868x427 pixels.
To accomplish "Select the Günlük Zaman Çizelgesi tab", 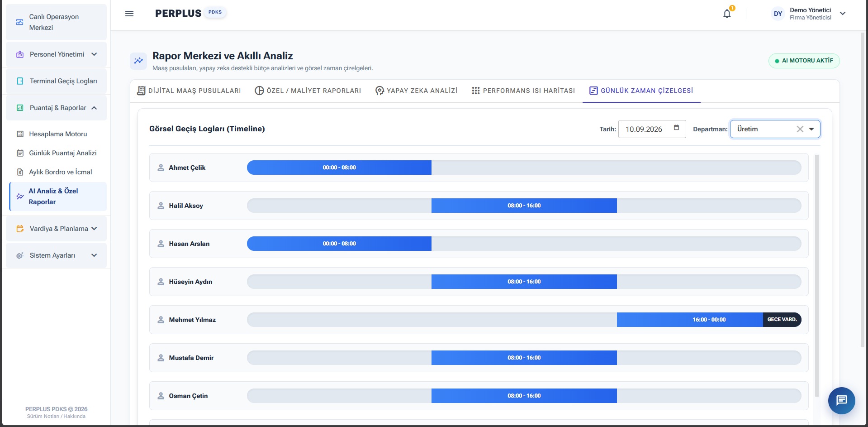I will coord(641,91).
